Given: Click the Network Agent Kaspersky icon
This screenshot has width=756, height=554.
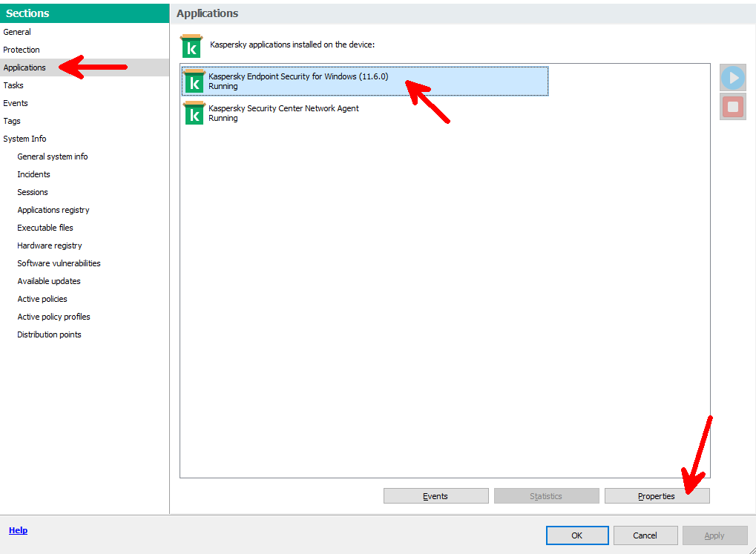Looking at the screenshot, I should point(194,113).
